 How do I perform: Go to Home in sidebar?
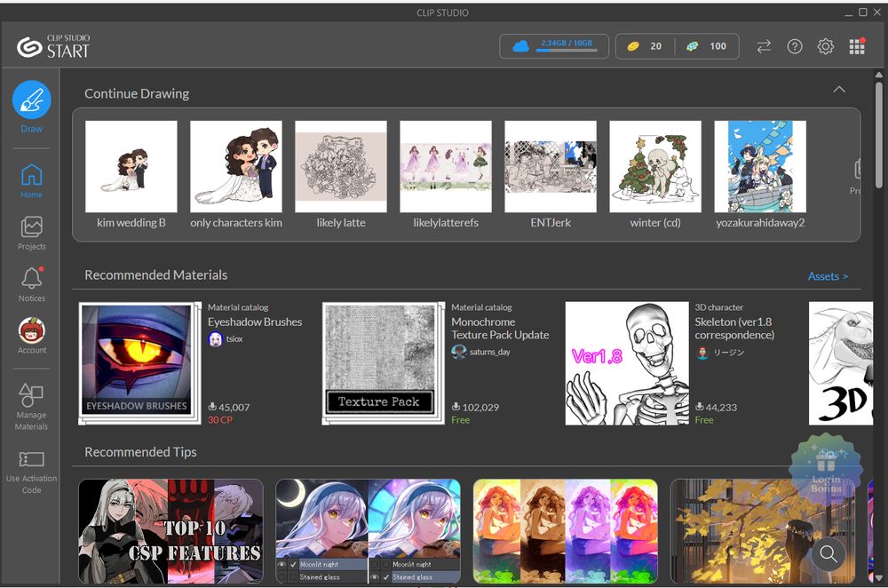point(32,180)
